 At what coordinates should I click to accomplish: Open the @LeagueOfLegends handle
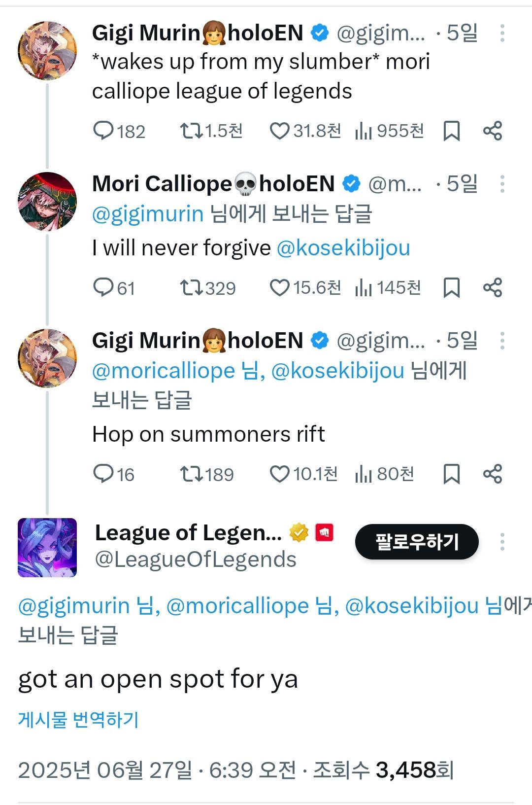196,560
